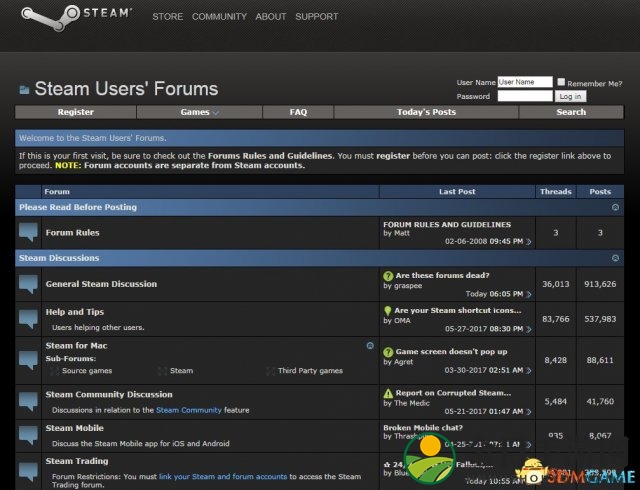The height and width of the screenshot is (490, 640).
Task: Click the Steam Trading speech bubble icon
Action: 28,472
